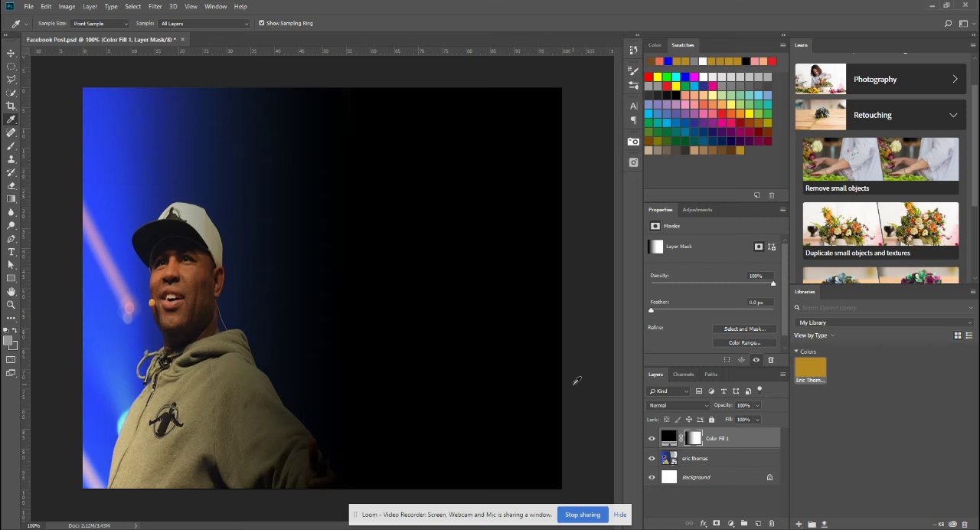Screen dimensions: 980x530
Task: Hide the eric thomas layer
Action: pos(652,458)
